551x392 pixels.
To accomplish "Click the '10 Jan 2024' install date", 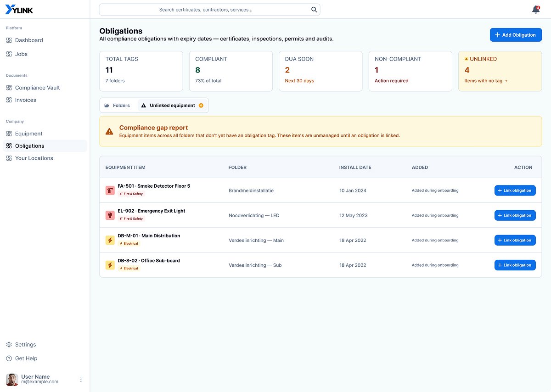I will coord(353,190).
